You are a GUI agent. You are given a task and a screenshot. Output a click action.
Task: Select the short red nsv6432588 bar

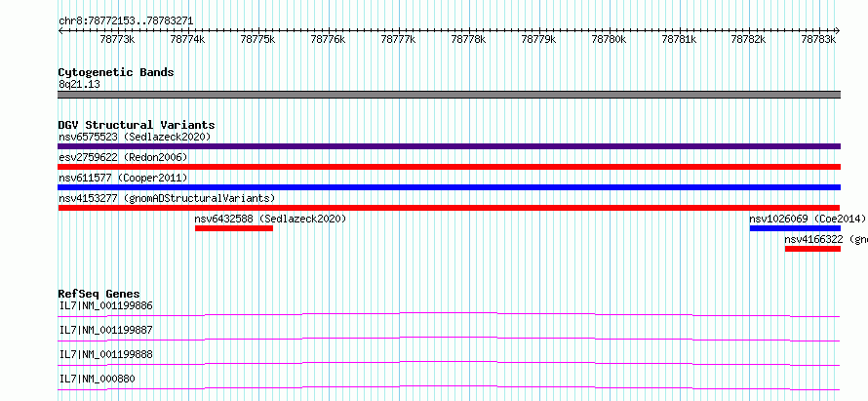click(x=234, y=228)
